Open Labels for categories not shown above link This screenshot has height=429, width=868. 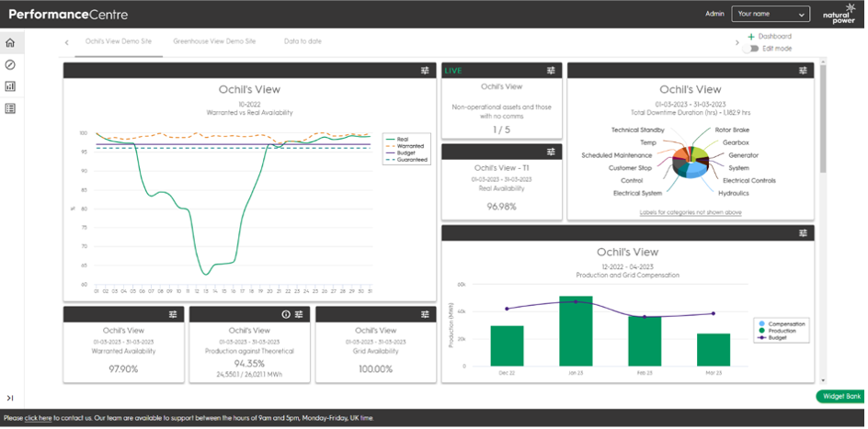[x=691, y=212]
